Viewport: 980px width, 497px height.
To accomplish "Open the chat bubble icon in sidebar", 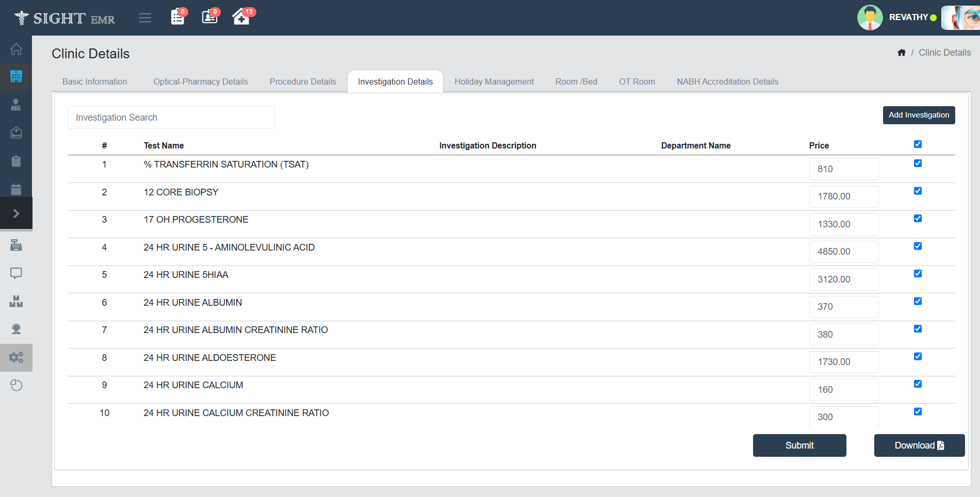I will click(16, 273).
